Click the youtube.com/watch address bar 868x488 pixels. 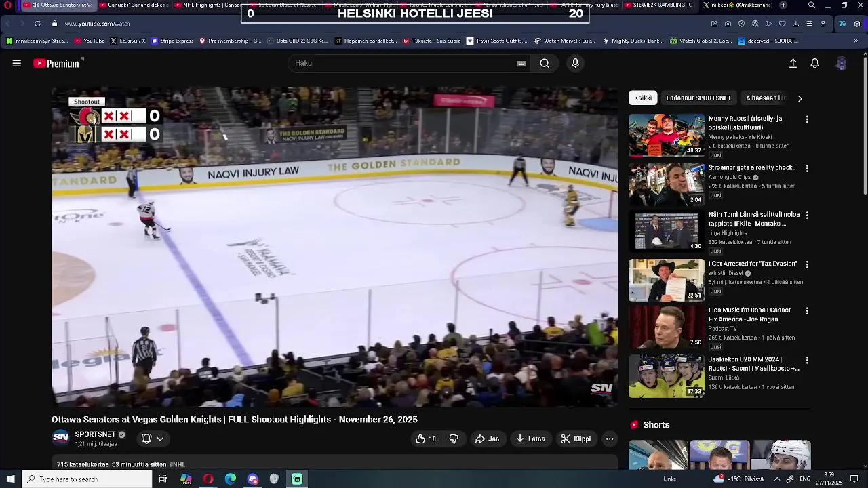tap(97, 24)
